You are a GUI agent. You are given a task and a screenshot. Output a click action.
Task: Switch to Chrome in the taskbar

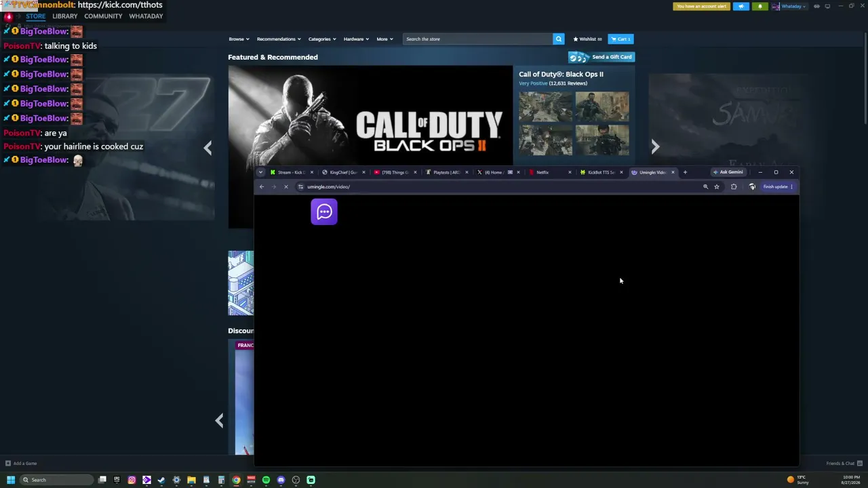click(236, 480)
